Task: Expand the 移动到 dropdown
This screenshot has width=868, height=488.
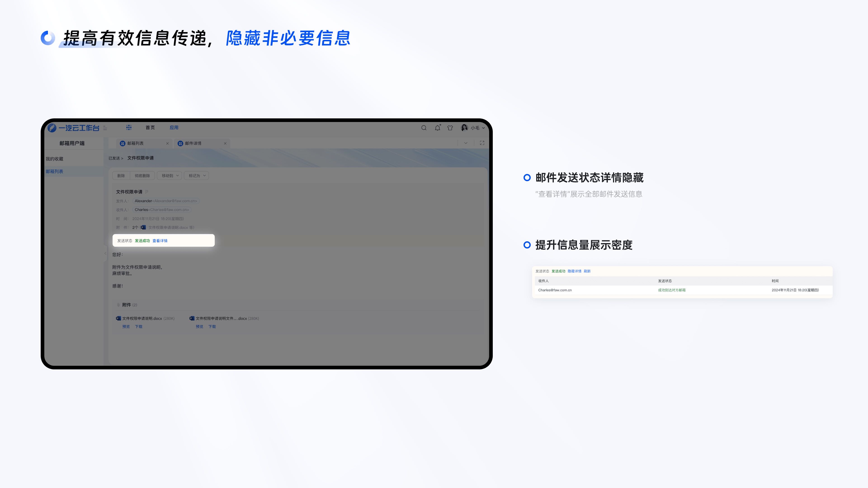Action: point(170,176)
